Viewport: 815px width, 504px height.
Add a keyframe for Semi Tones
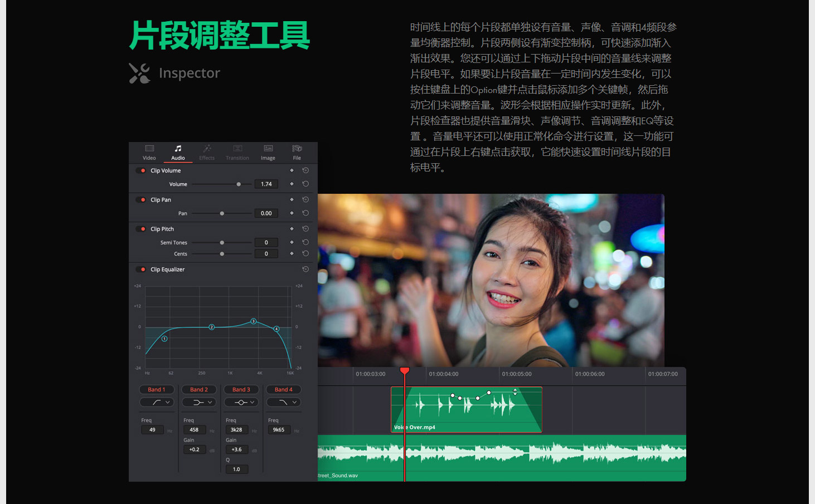tap(292, 242)
